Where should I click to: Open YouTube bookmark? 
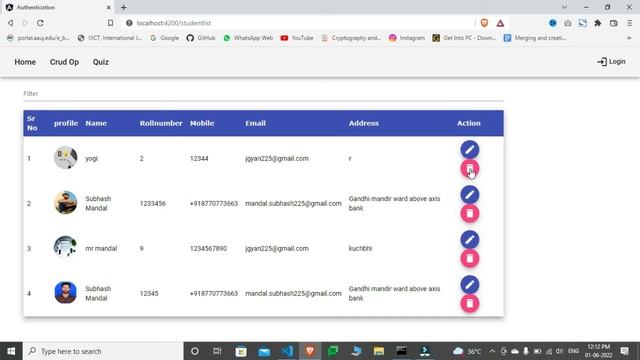click(x=297, y=38)
